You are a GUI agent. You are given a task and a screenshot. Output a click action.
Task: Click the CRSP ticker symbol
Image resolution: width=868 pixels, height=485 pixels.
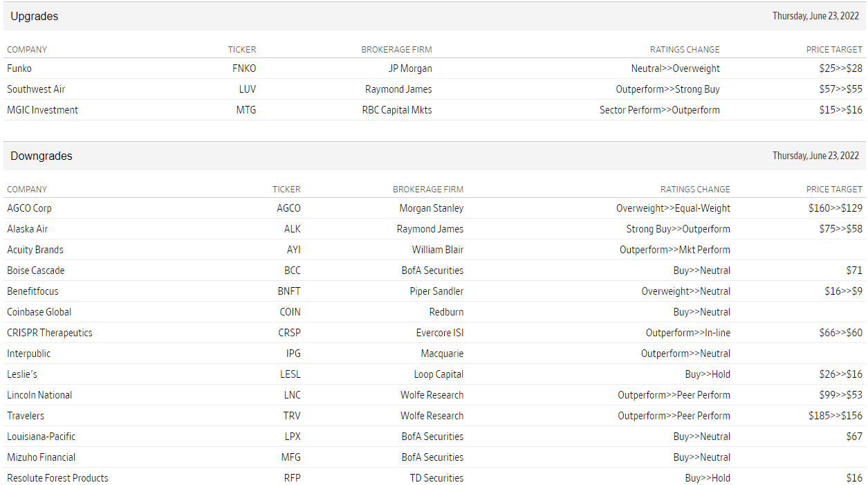point(289,333)
